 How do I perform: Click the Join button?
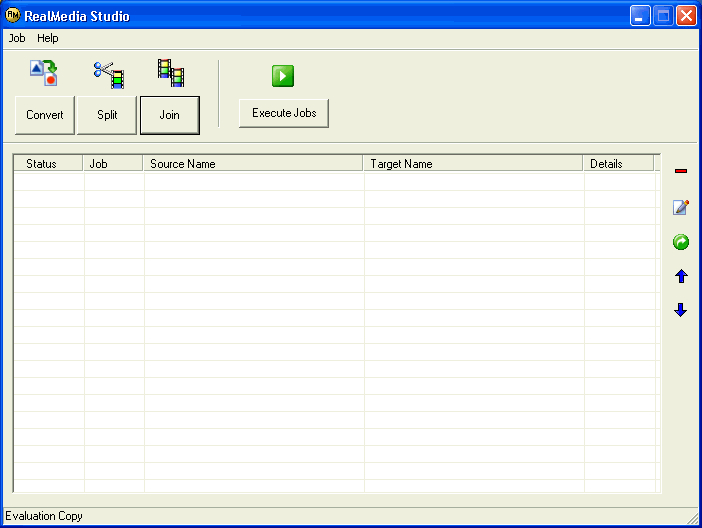click(170, 115)
